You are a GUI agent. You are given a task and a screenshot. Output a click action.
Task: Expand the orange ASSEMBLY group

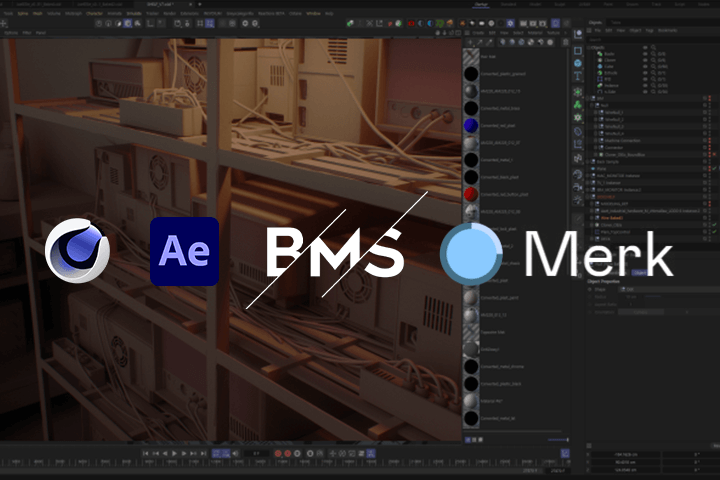pyautogui.click(x=589, y=197)
